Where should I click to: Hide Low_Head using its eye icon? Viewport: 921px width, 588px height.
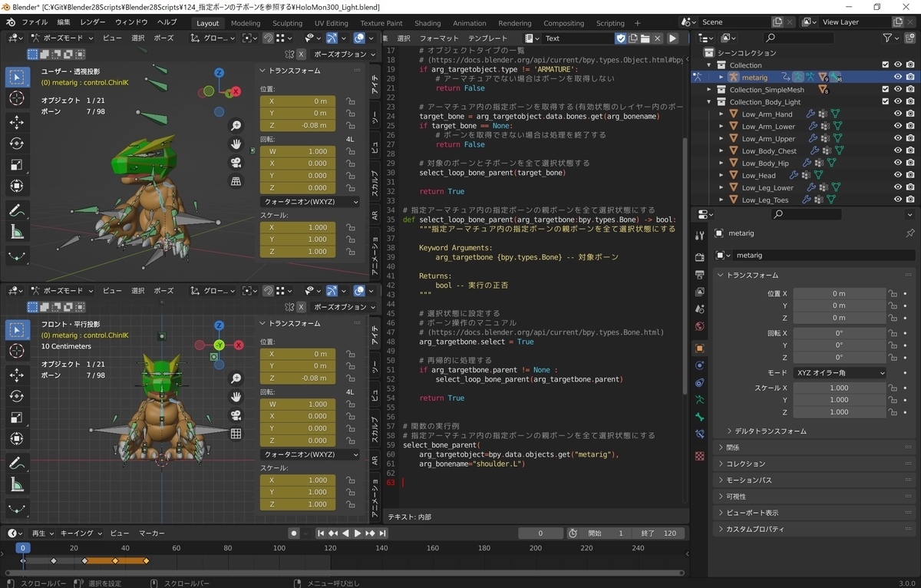coord(898,176)
